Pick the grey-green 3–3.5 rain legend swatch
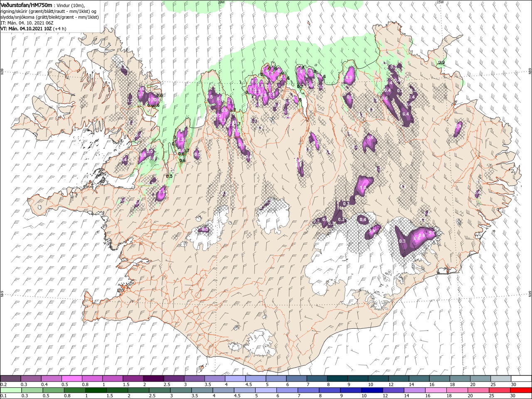This screenshot has height=399, width=532. click(x=181, y=390)
